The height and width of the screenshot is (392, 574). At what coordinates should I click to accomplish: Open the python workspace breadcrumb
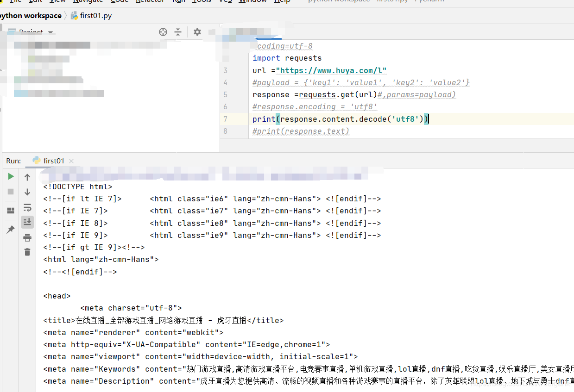[x=31, y=16]
